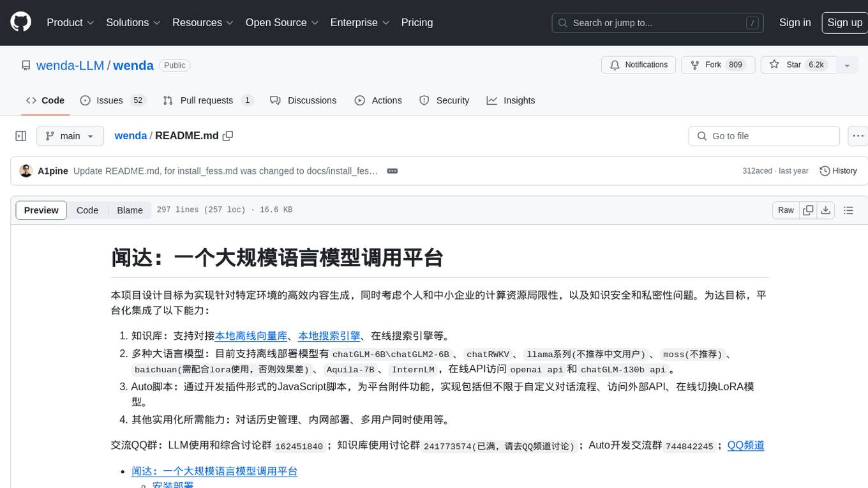Open the 本地搜索引擎 link
Viewport: 868px width, 488px height.
point(329,335)
